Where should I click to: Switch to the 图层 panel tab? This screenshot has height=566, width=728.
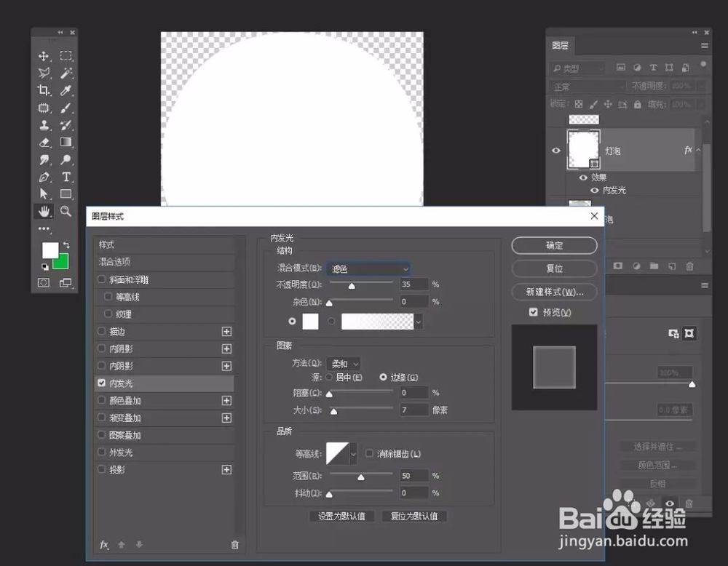(561, 45)
